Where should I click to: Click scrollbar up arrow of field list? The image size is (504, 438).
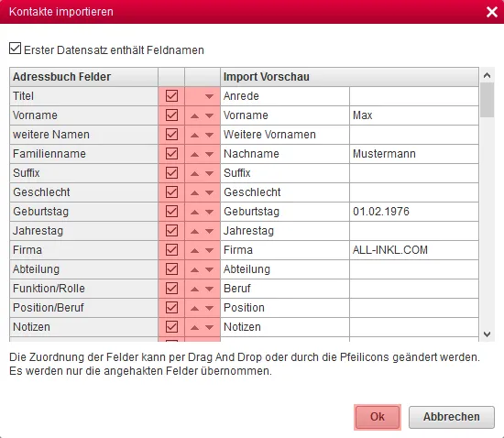point(487,75)
